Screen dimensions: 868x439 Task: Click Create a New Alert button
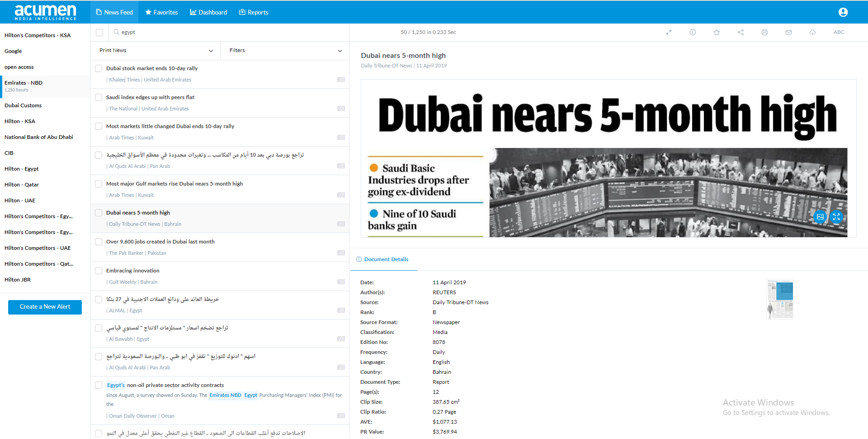(x=45, y=307)
